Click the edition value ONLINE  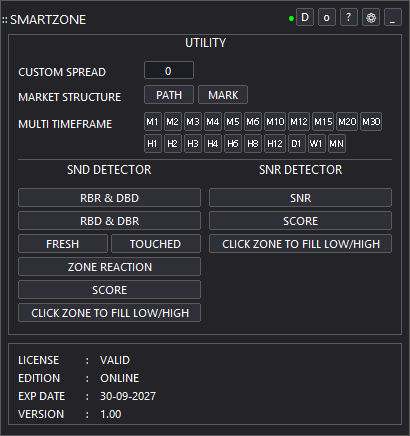(120, 378)
